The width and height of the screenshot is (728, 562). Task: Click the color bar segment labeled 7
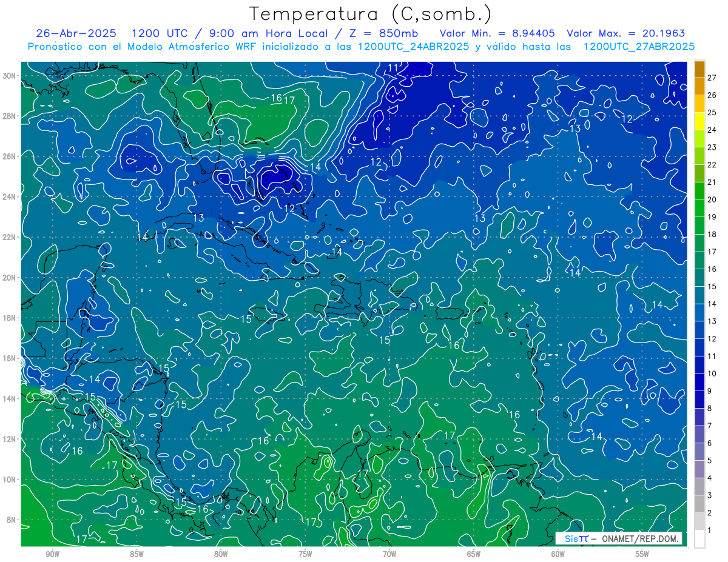pos(699,417)
